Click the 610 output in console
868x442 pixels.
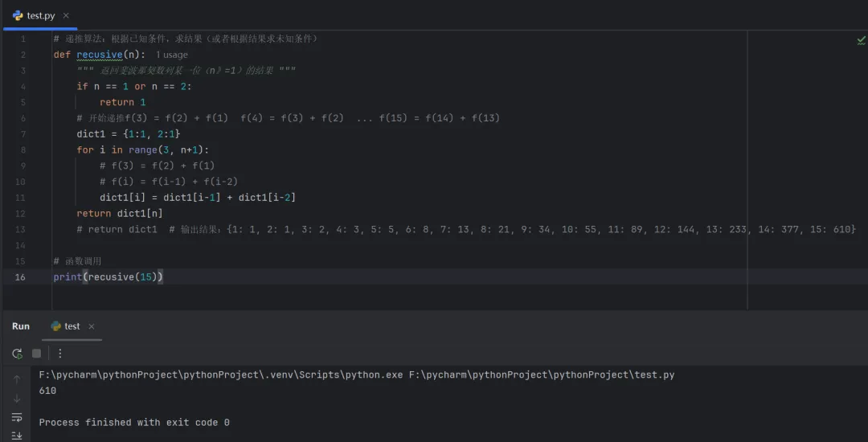pos(47,391)
